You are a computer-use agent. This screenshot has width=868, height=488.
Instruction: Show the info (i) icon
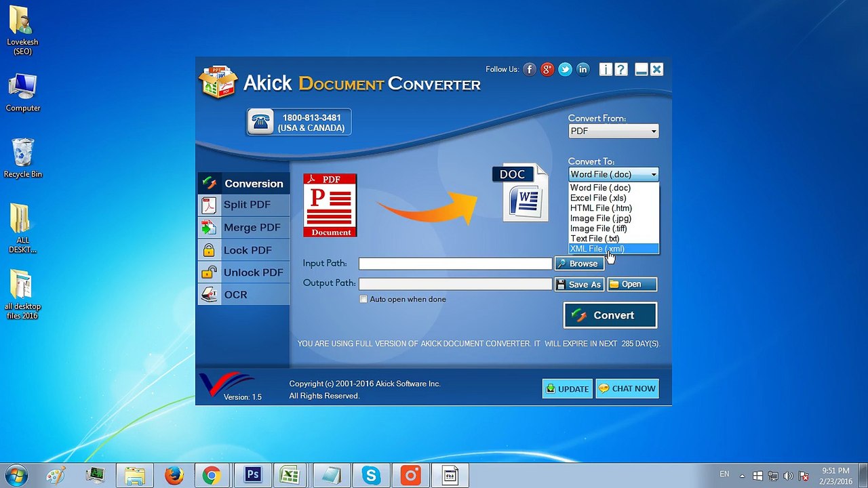pyautogui.click(x=606, y=69)
